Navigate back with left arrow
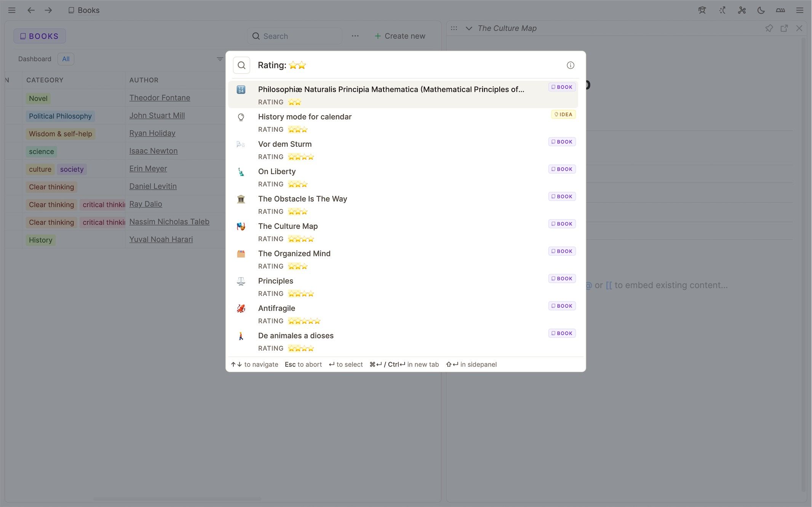Image resolution: width=812 pixels, height=507 pixels. tap(31, 10)
